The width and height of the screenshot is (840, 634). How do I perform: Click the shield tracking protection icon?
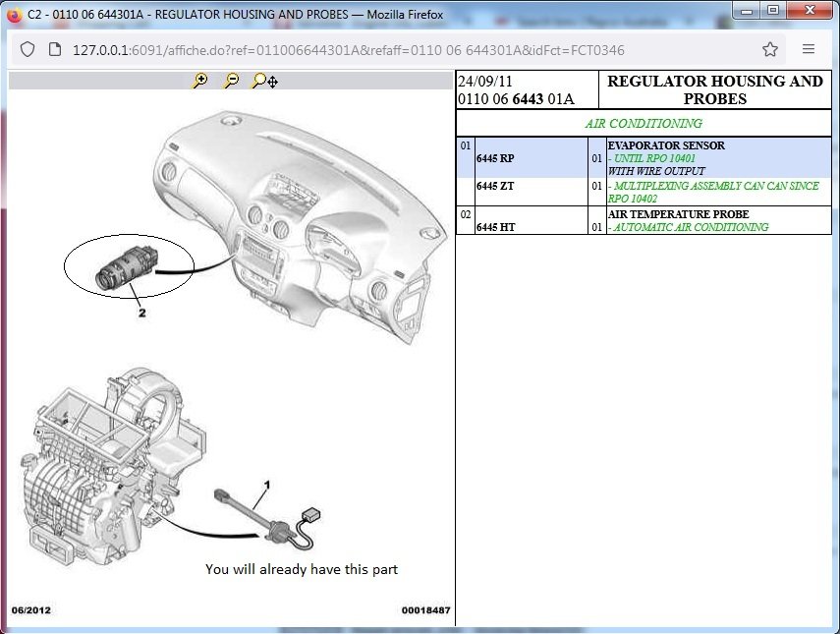28,50
